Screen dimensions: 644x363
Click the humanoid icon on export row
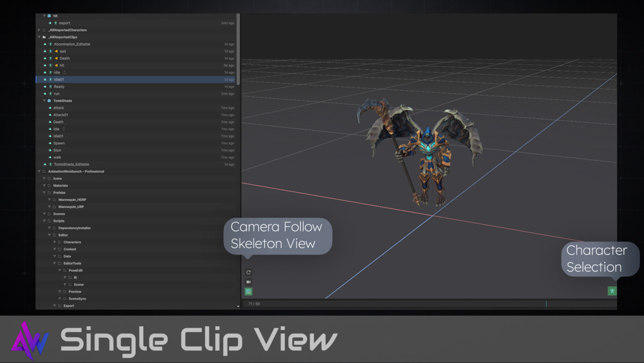pos(56,23)
